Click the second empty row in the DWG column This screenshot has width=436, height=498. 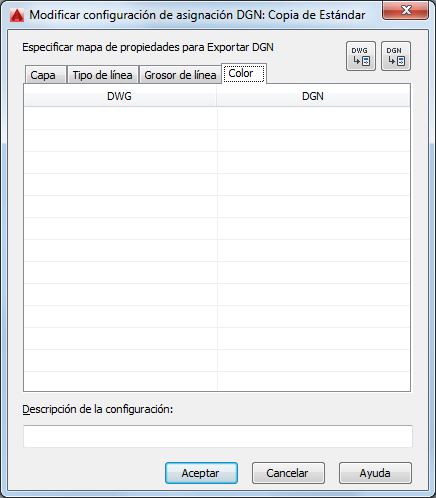point(121,141)
